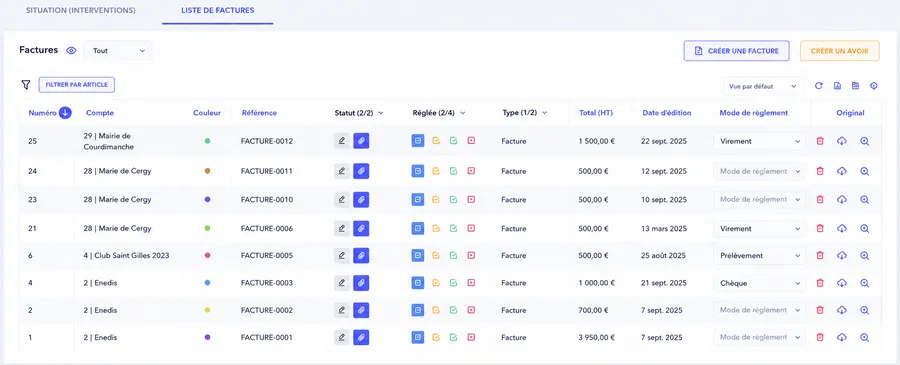Set FACTURE-0001 to blue unpaid state
The width and height of the screenshot is (900, 365).
pyautogui.click(x=418, y=337)
